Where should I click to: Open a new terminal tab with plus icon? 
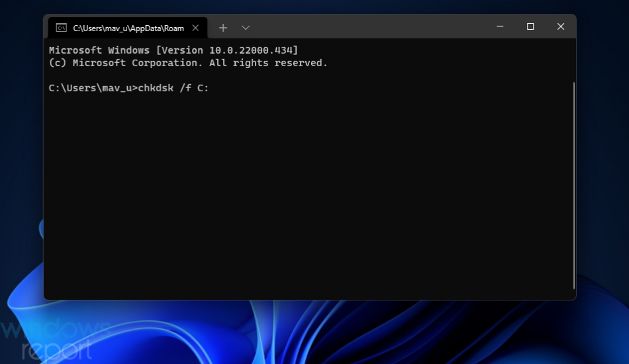click(x=223, y=28)
